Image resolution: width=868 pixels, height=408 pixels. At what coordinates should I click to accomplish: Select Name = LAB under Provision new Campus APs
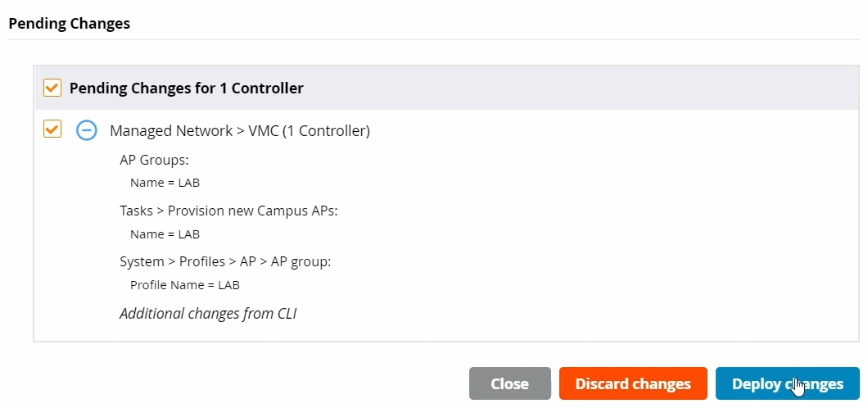165,233
